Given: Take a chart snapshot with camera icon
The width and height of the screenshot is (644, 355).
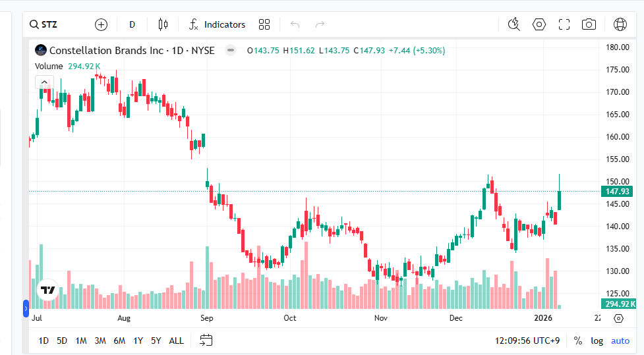Looking at the screenshot, I should coord(589,24).
